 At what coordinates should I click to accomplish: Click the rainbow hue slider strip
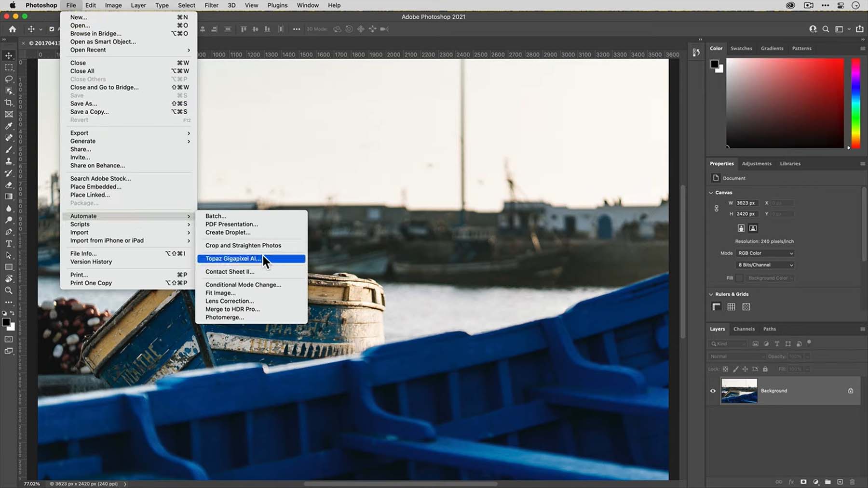tap(855, 103)
